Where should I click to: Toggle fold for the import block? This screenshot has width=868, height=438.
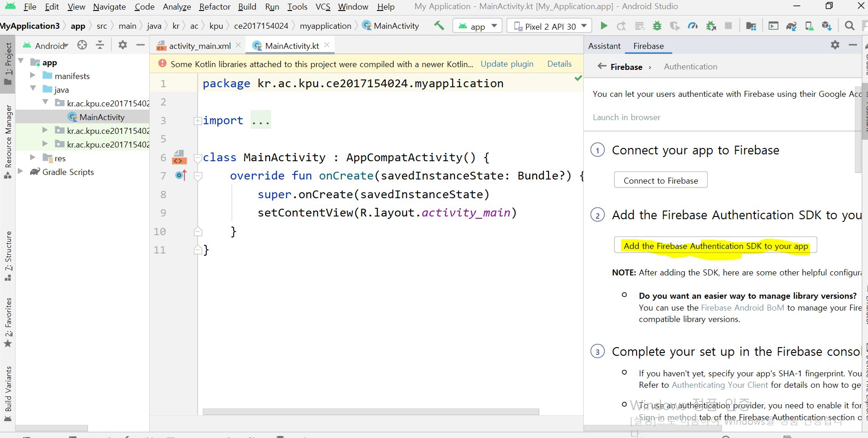click(198, 121)
